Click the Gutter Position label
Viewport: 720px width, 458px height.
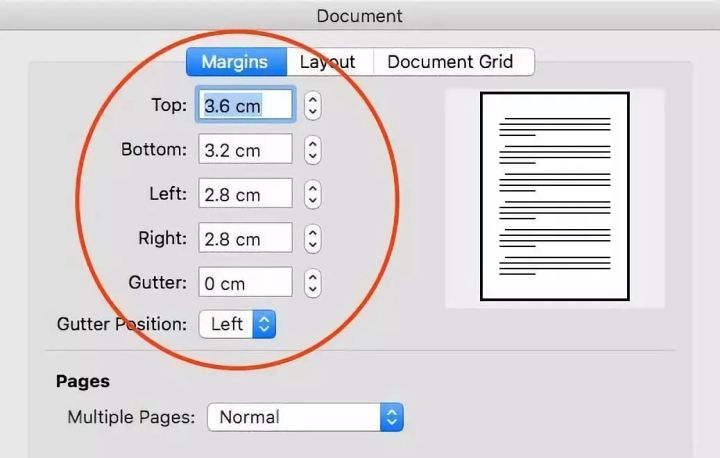tap(122, 324)
